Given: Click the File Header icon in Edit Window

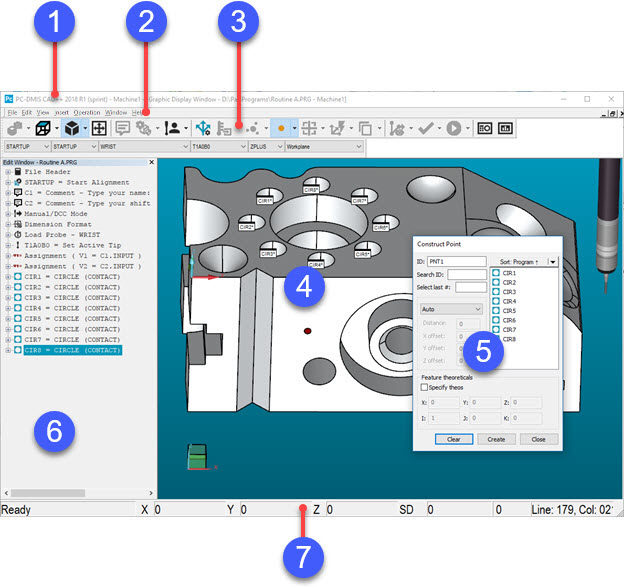Looking at the screenshot, I should [x=17, y=172].
